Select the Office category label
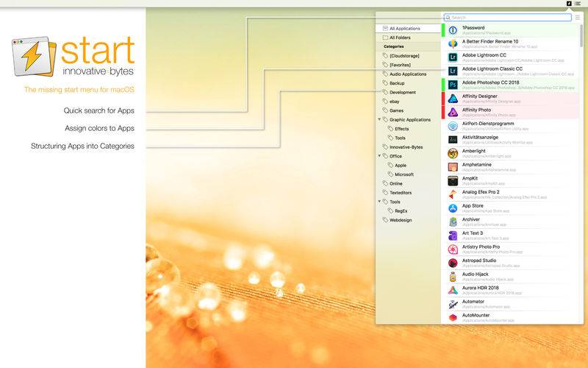Screen dimensions: 588x368 point(395,156)
